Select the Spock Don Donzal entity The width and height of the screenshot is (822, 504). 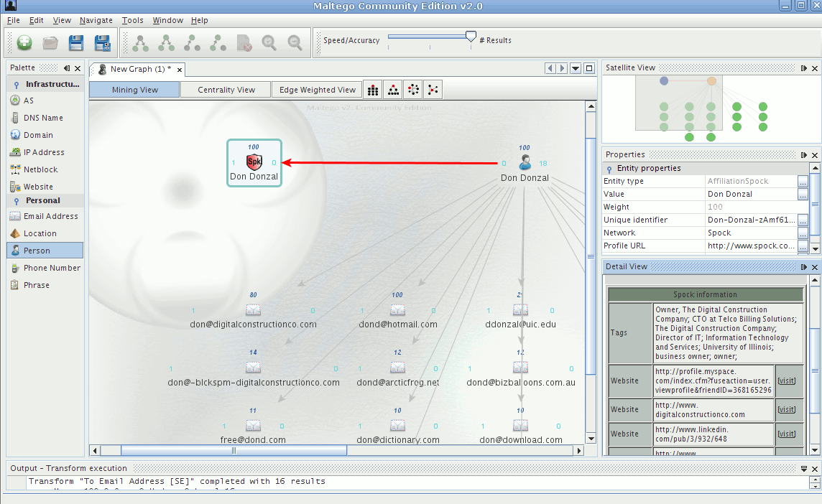click(x=254, y=163)
